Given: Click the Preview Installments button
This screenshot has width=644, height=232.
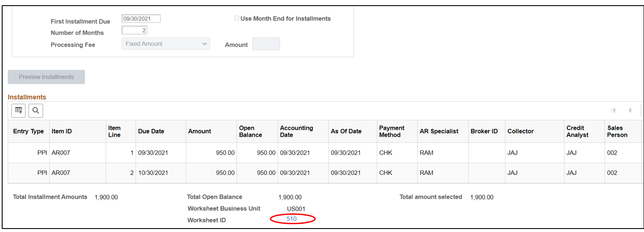Looking at the screenshot, I should coord(46,77).
